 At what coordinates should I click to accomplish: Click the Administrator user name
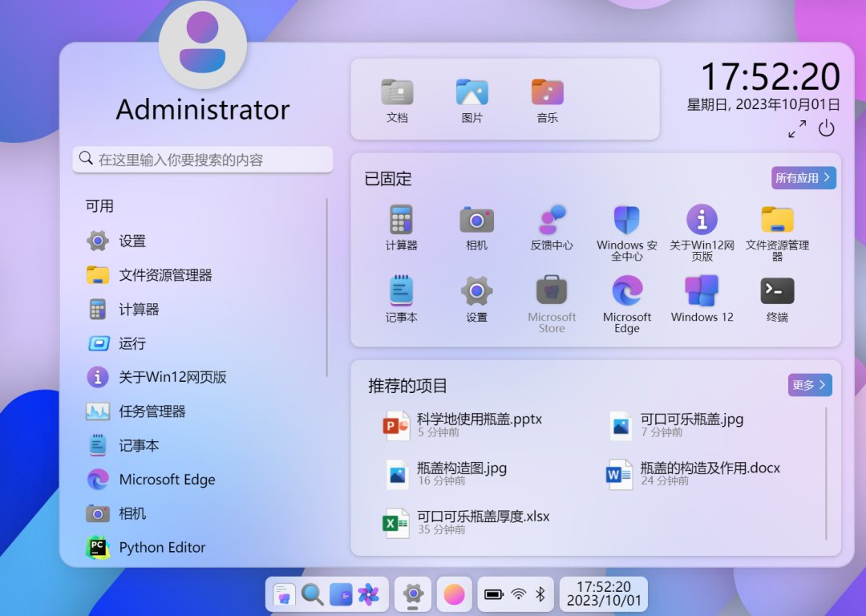[203, 110]
